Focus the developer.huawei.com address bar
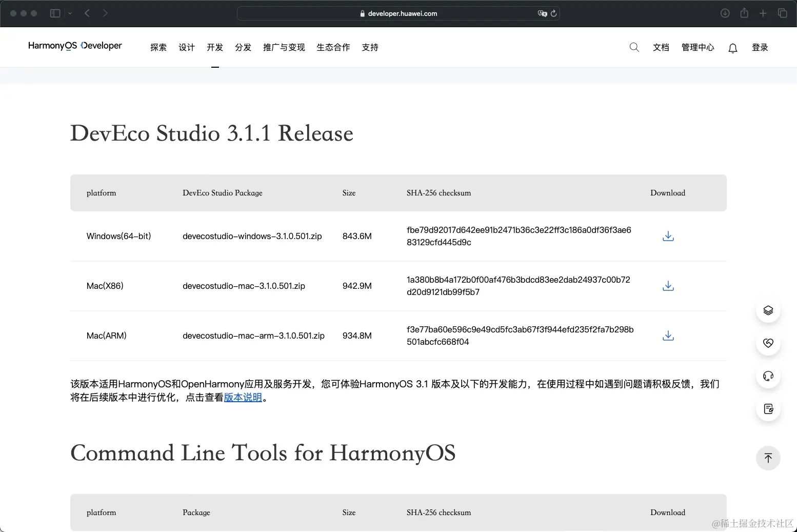 398,13
